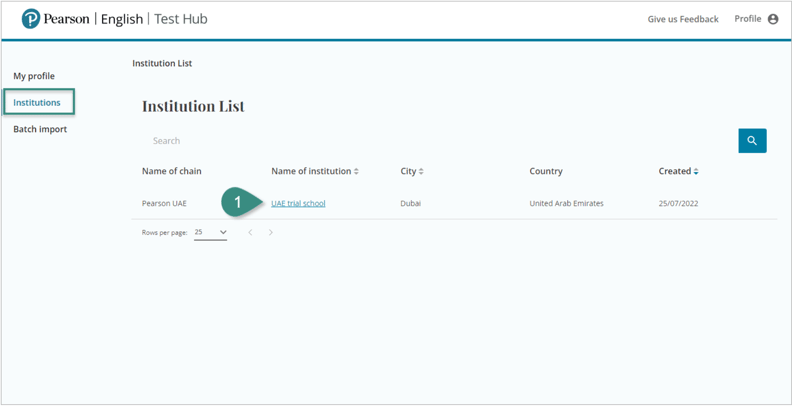This screenshot has width=792, height=407.
Task: Sort the City column
Action: 421,172
